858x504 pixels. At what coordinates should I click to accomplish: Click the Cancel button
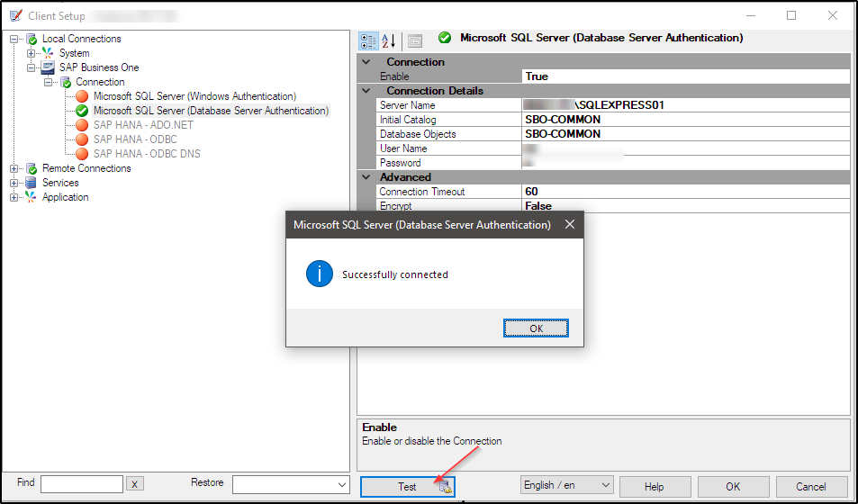(811, 487)
